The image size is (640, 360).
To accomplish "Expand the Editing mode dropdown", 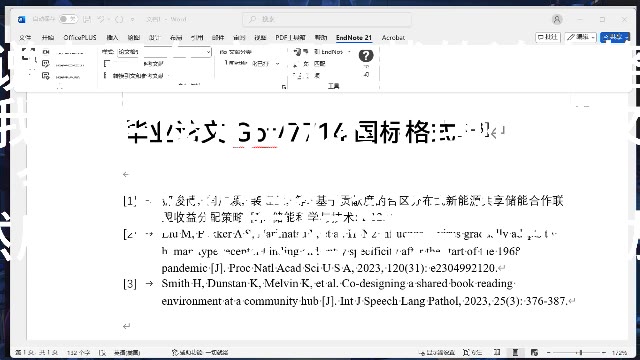I will [x=580, y=37].
